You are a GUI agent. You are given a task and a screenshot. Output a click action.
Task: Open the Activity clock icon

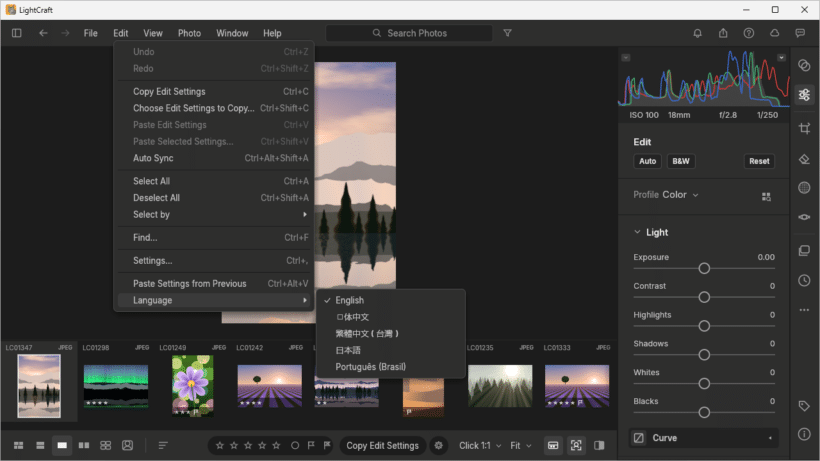click(x=804, y=281)
